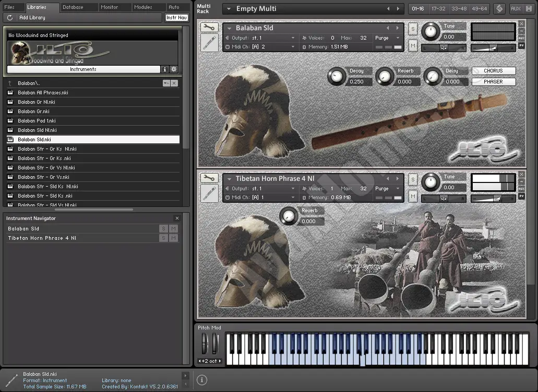
Task: Remove Balaban Sld instrument from rack
Action: [x=521, y=24]
